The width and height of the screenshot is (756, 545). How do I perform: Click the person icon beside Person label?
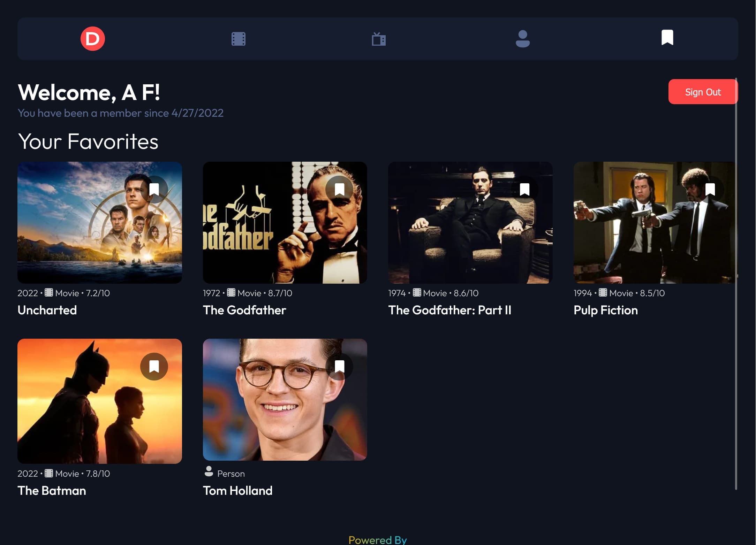point(209,471)
